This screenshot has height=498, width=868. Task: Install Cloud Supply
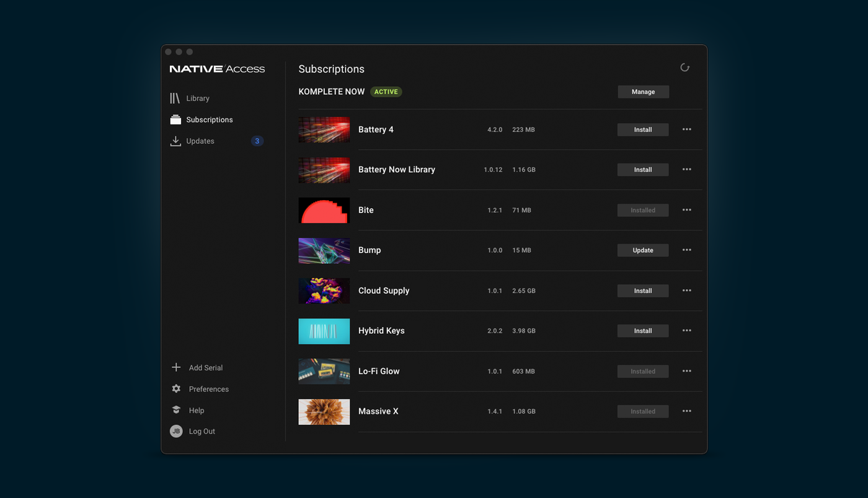[643, 290]
